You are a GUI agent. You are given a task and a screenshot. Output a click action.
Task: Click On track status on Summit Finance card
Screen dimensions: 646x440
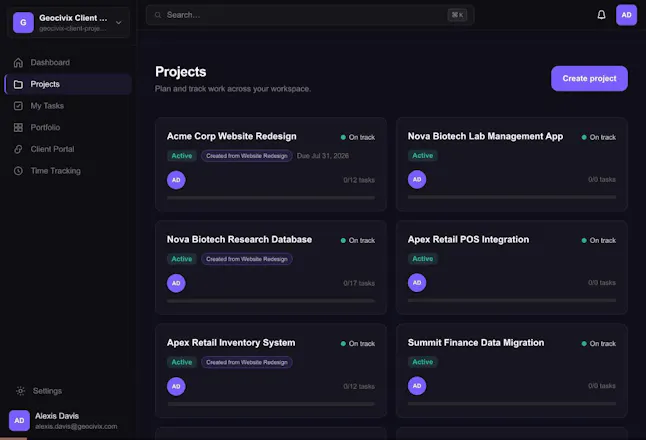tap(599, 344)
